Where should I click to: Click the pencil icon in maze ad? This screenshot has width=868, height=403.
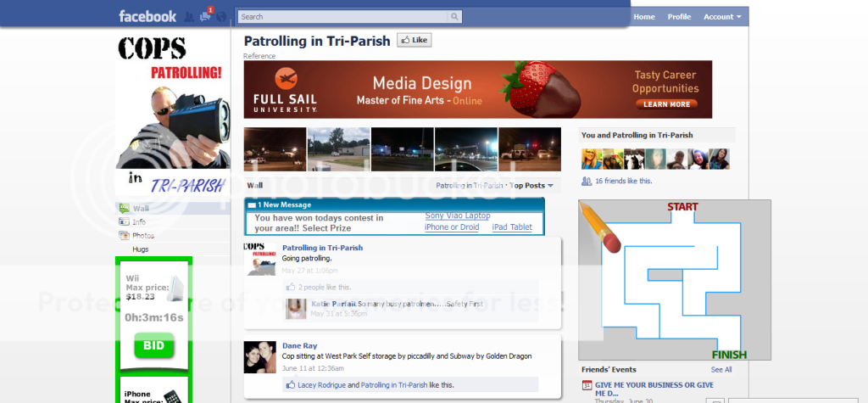(x=600, y=228)
